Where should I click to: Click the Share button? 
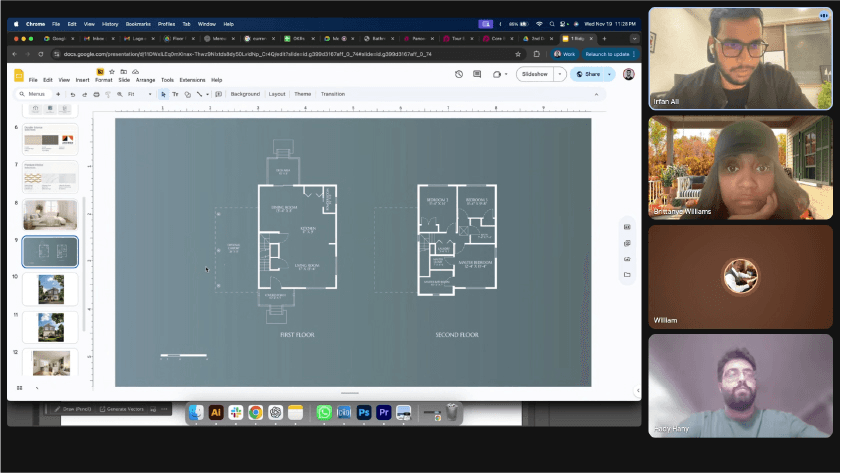tap(588, 74)
